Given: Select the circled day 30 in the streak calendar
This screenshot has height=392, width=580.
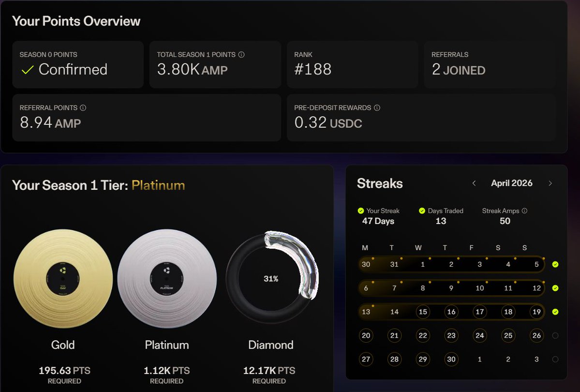Looking at the screenshot, I should point(451,359).
